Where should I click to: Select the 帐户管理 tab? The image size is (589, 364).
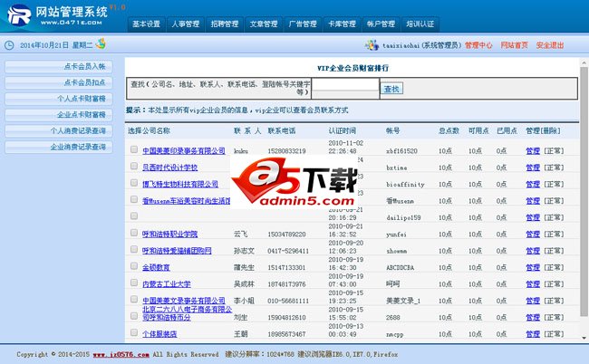pyautogui.click(x=381, y=24)
